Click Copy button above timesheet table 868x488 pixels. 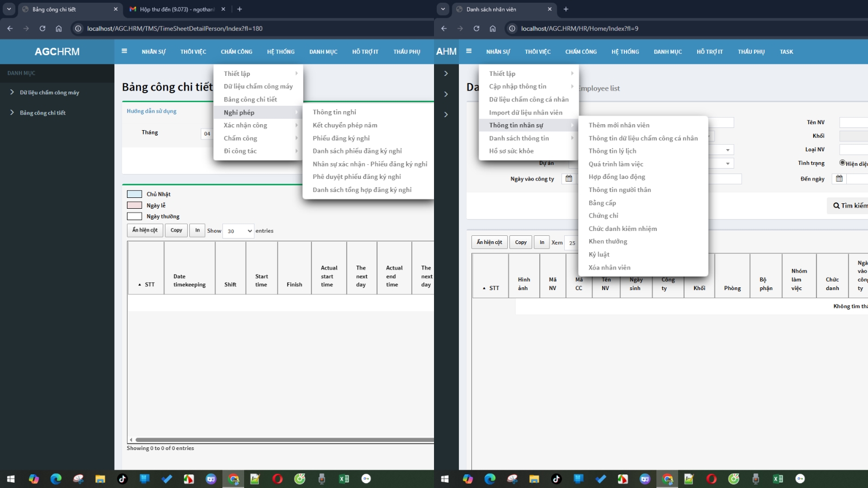coord(176,230)
